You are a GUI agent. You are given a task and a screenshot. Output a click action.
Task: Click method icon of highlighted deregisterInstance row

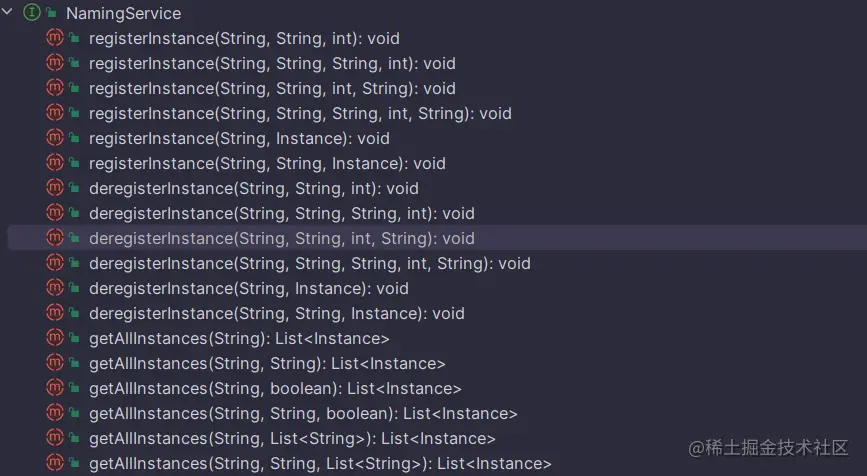(55, 238)
